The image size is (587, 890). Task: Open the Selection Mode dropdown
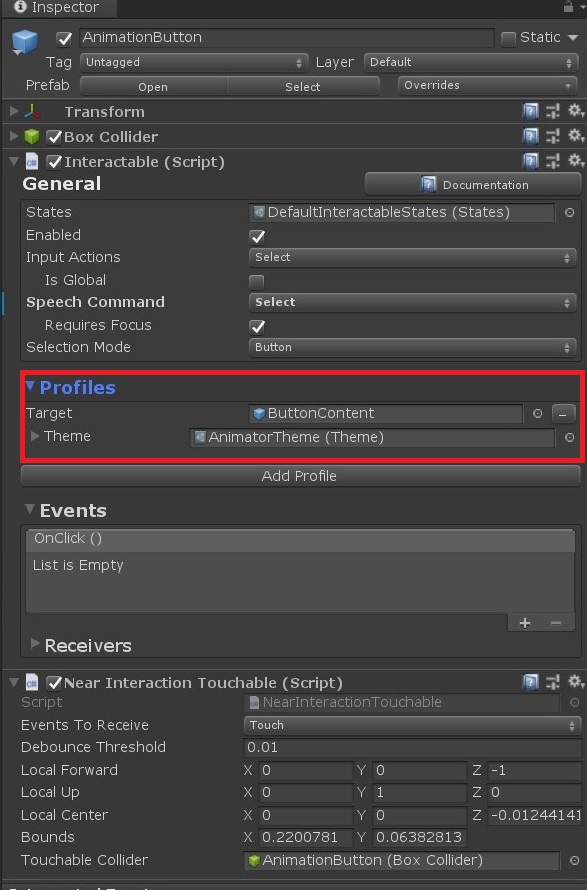pyautogui.click(x=413, y=347)
